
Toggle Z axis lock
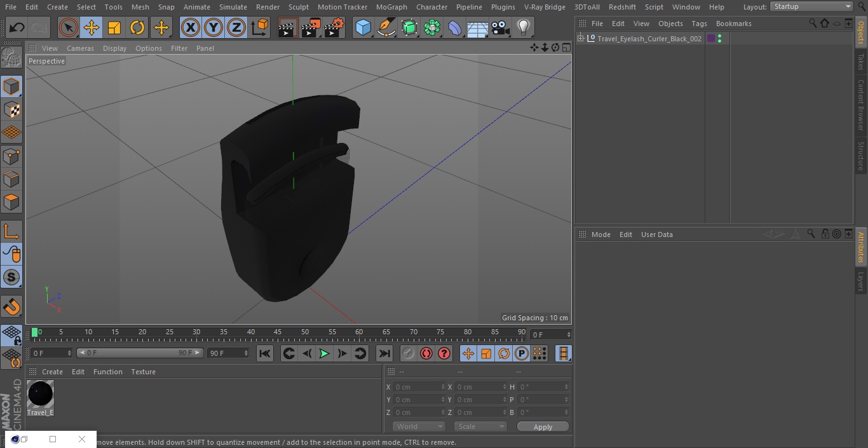[236, 28]
